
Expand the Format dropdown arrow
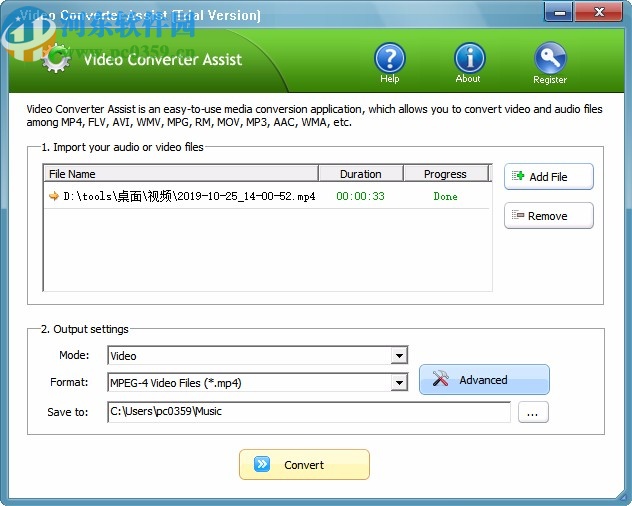pos(399,383)
